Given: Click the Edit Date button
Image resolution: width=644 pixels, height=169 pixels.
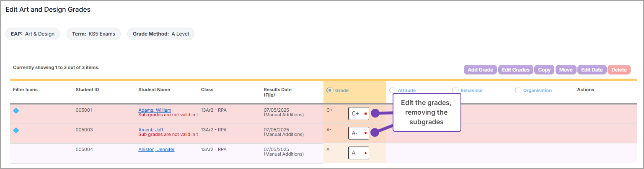Looking at the screenshot, I should point(591,70).
